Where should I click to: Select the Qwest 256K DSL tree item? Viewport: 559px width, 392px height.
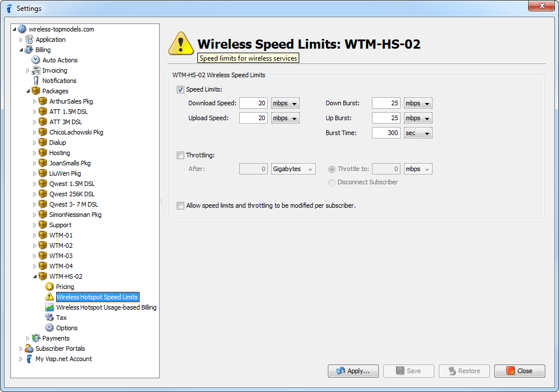[72, 194]
